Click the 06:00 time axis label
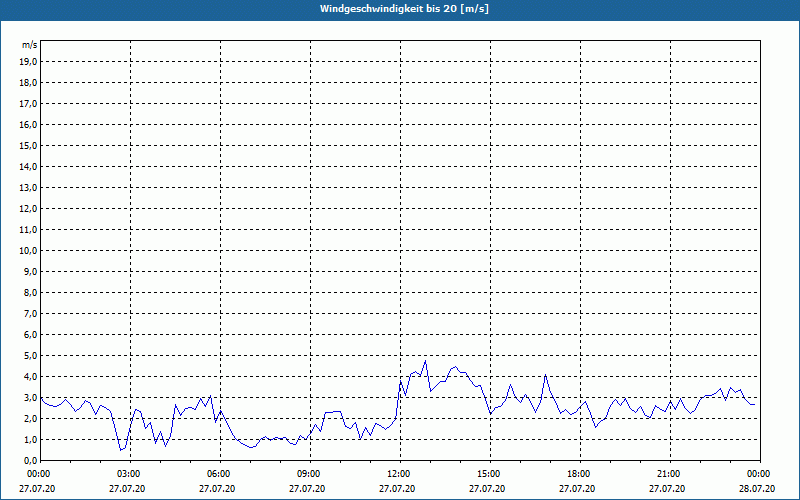800x500 pixels. 220,473
